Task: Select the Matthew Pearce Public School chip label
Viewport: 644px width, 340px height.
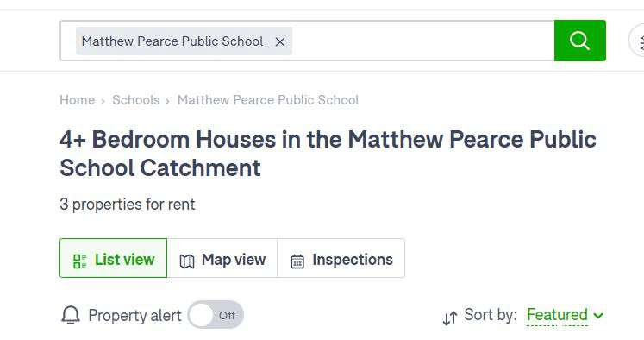Action: [x=172, y=41]
